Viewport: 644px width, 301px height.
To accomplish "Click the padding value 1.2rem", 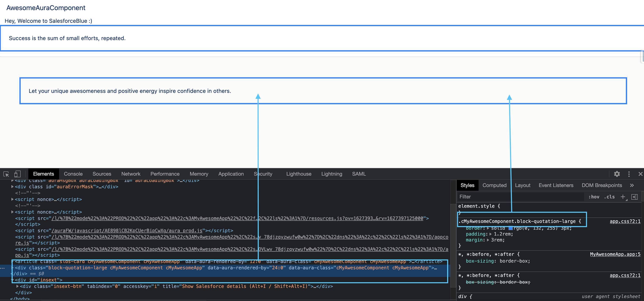I will [x=503, y=234].
